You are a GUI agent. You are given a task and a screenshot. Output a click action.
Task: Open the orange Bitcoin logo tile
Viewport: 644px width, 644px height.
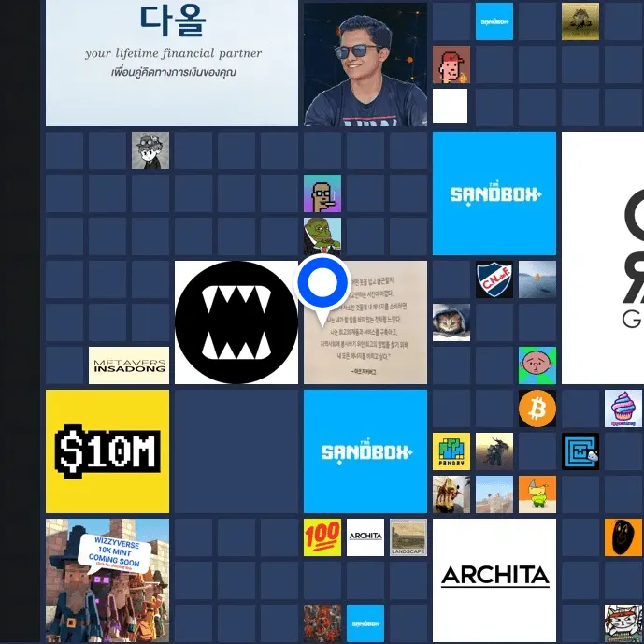pos(537,408)
